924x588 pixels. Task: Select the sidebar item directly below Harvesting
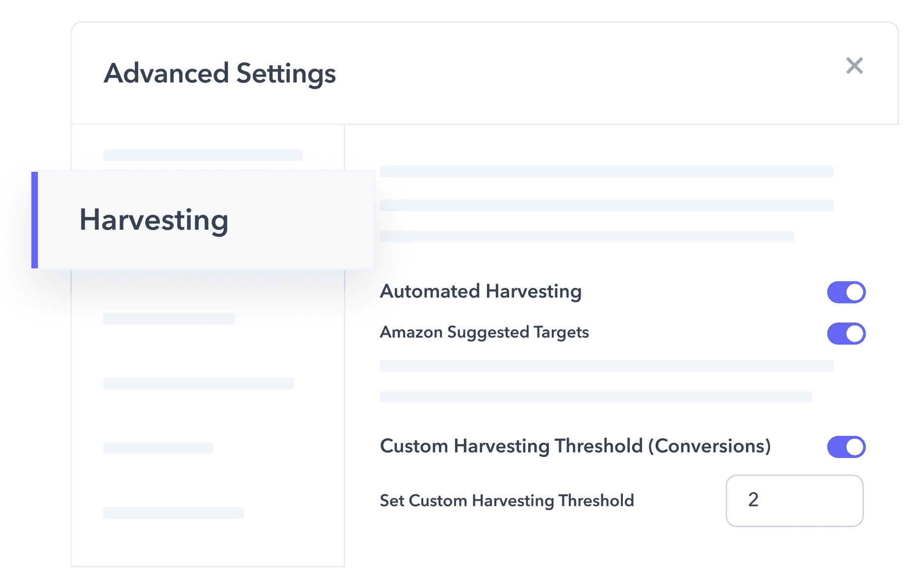tap(169, 319)
